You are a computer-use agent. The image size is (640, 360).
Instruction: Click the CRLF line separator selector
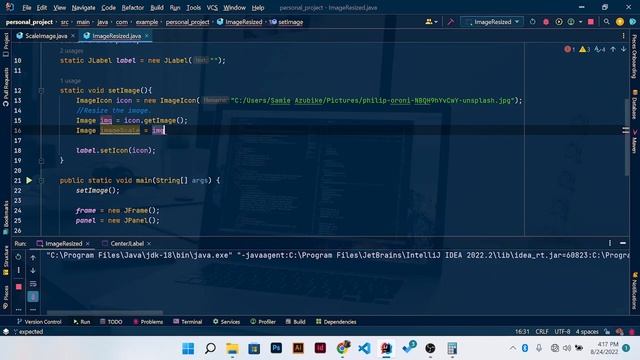[x=542, y=332]
